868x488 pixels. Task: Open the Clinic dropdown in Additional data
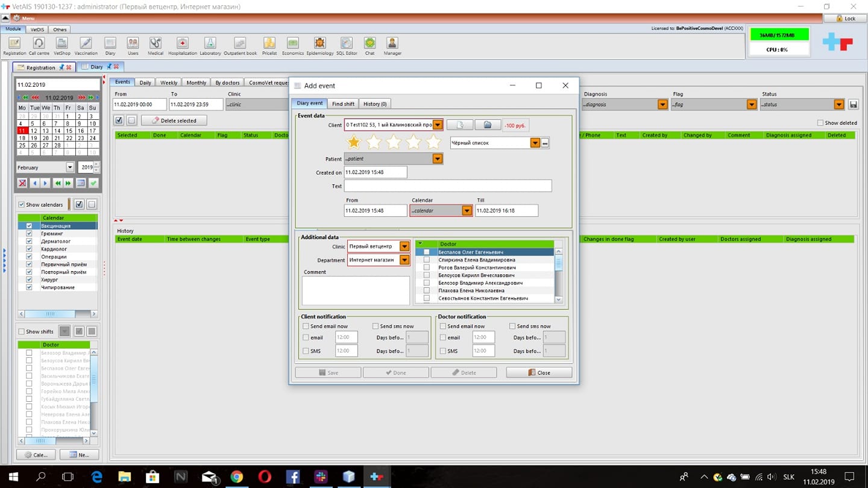pyautogui.click(x=404, y=246)
